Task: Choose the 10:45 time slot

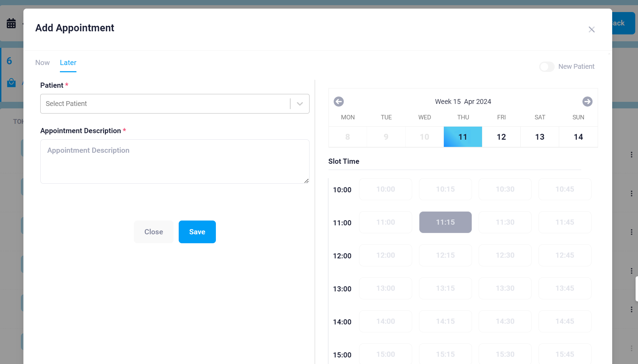Action: pyautogui.click(x=565, y=189)
